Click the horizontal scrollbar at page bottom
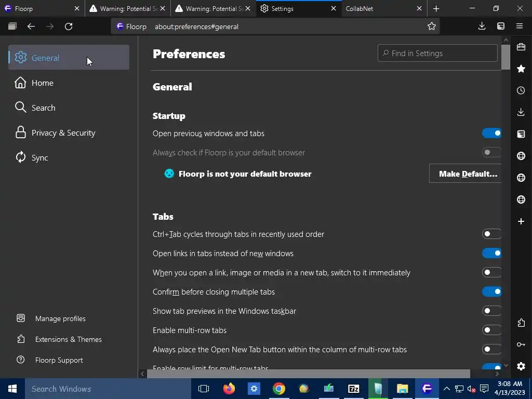Viewport: 532px width, 399px height. (x=309, y=374)
